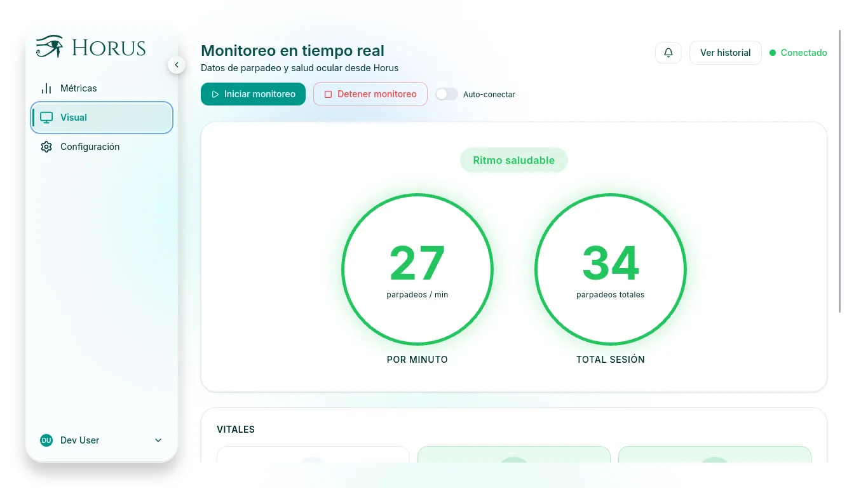This screenshot has height=488, width=868.
Task: Open the Métricas section
Action: 102,88
